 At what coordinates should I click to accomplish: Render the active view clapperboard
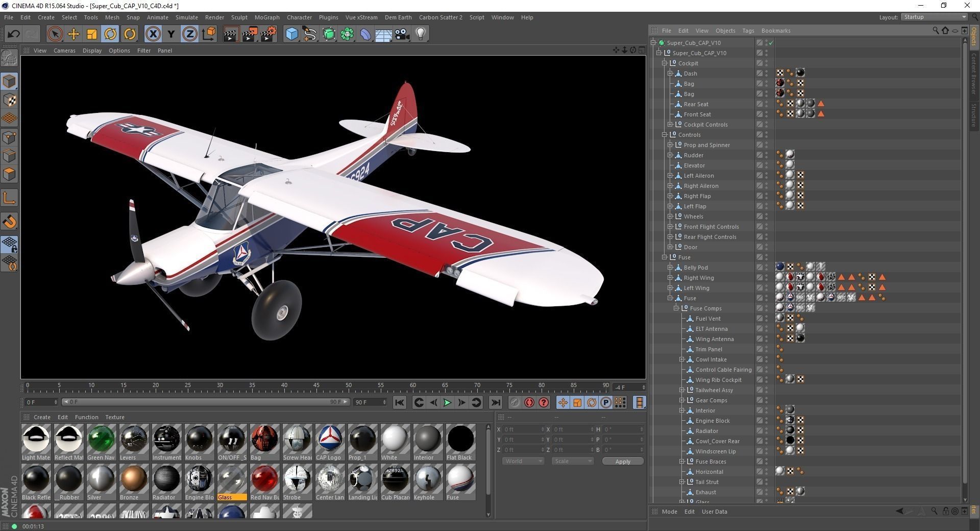click(x=231, y=34)
